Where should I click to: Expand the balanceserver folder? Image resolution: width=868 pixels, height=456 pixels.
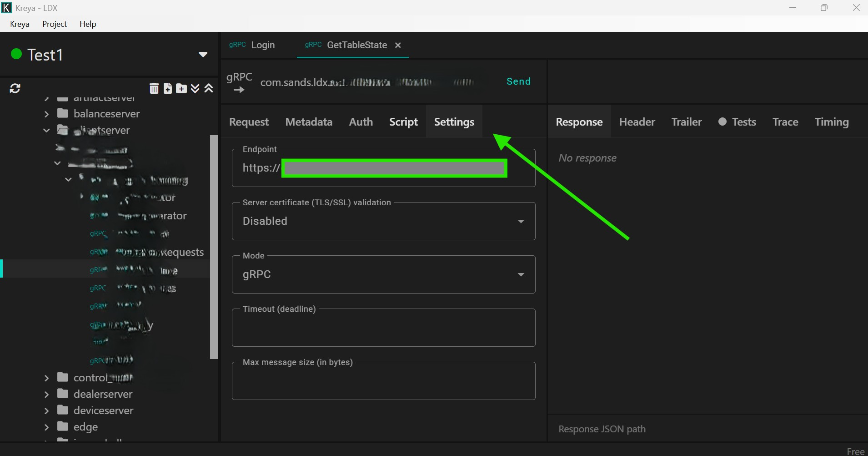click(46, 114)
